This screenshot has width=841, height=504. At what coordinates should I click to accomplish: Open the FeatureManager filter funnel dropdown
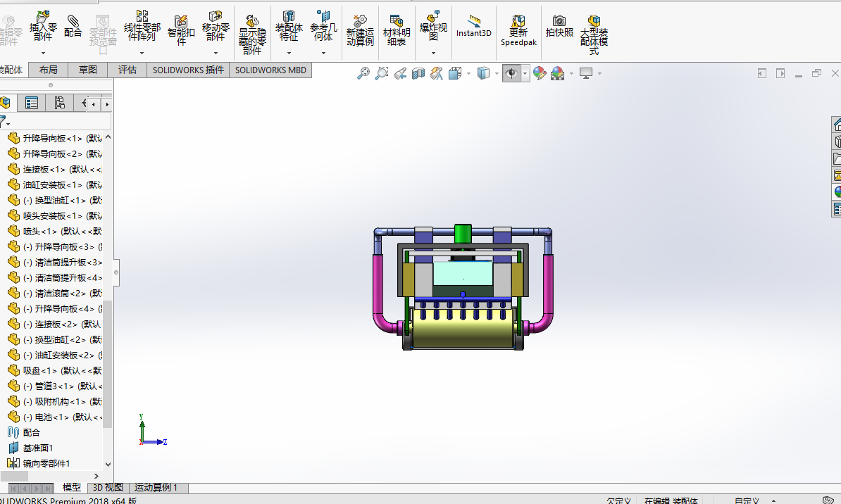point(4,122)
